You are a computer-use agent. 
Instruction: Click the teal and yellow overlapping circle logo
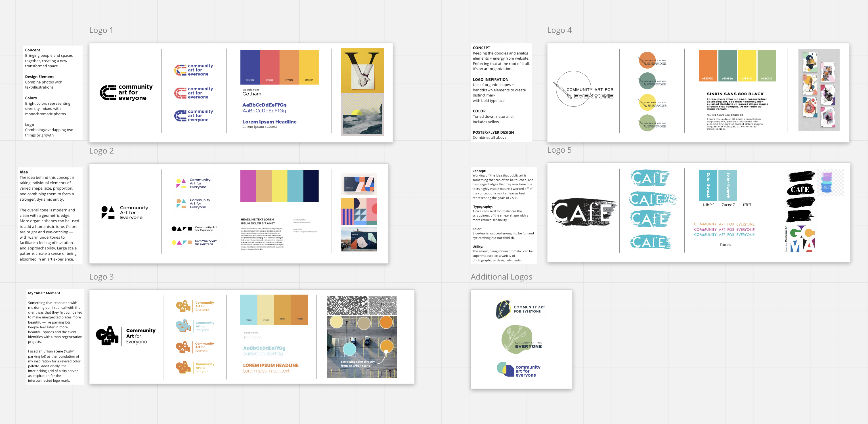[x=506, y=369]
